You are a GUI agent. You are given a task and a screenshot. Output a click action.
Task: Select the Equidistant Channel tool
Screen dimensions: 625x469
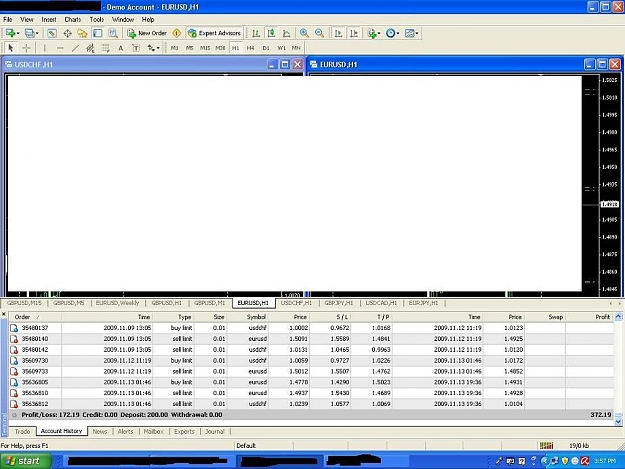(x=90, y=48)
